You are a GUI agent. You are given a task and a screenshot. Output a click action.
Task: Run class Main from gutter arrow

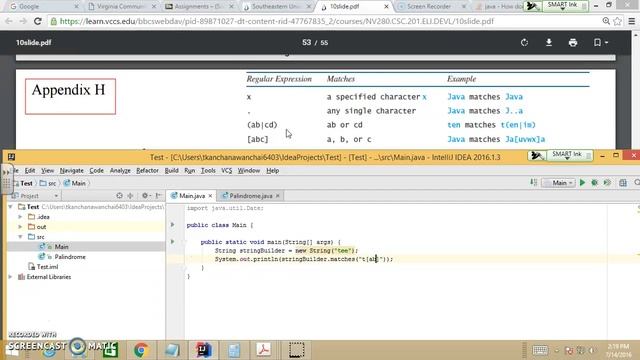pyautogui.click(x=173, y=224)
